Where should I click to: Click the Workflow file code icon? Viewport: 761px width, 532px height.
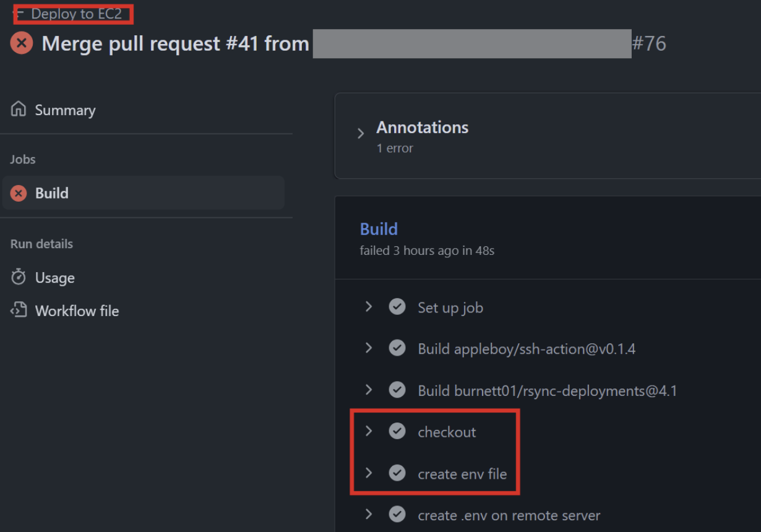[x=19, y=310]
